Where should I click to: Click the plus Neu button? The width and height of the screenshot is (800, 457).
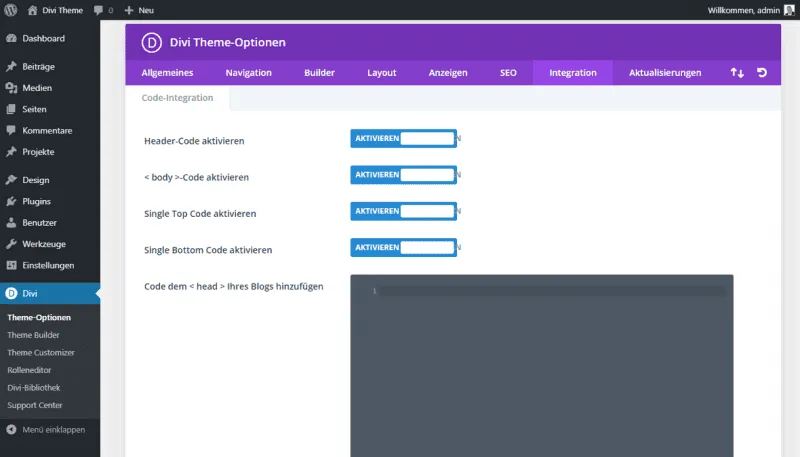click(x=139, y=10)
